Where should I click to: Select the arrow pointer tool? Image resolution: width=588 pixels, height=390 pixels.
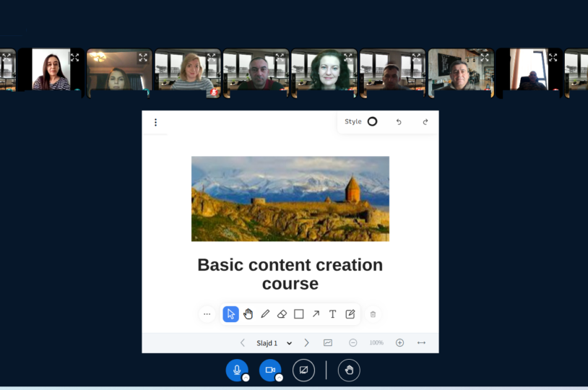click(x=230, y=314)
